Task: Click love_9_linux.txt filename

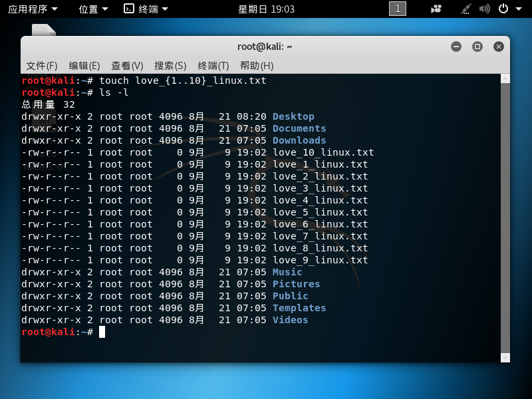Action: coord(321,260)
